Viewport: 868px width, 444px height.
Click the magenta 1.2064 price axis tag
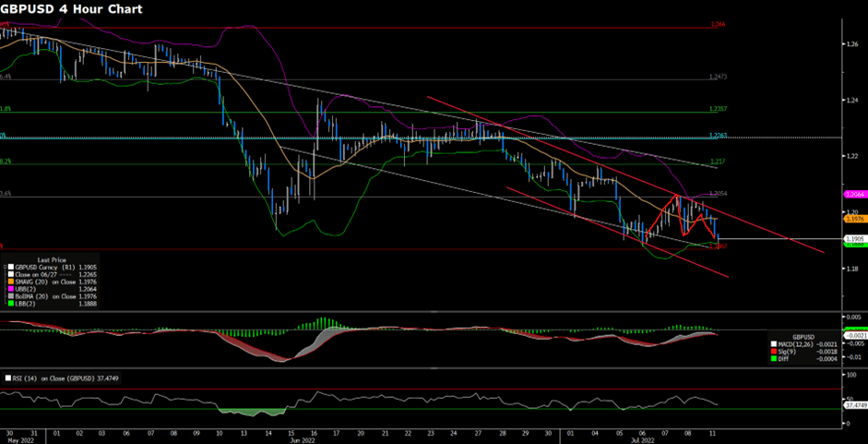pos(855,195)
